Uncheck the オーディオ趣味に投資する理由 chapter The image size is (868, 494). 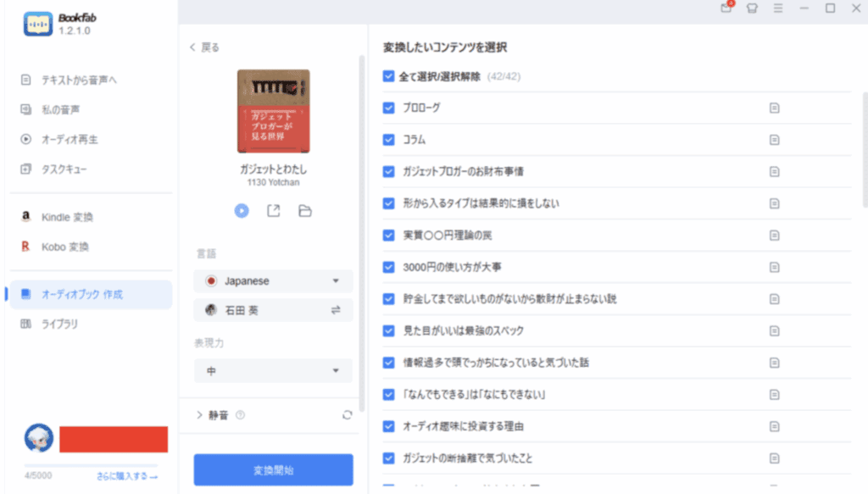point(389,426)
